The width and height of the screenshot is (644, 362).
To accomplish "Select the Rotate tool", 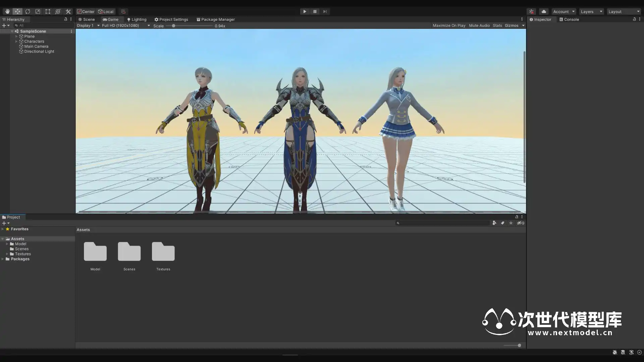I will 28,11.
